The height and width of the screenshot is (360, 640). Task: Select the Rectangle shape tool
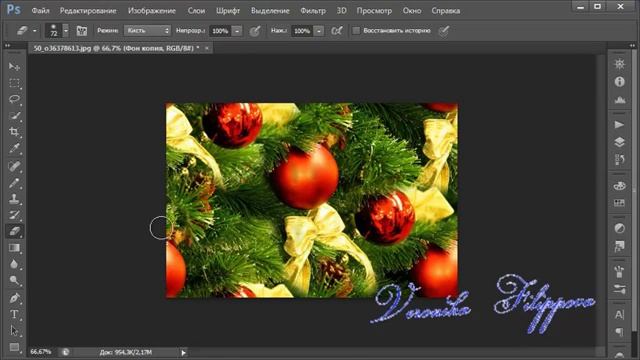point(14,347)
